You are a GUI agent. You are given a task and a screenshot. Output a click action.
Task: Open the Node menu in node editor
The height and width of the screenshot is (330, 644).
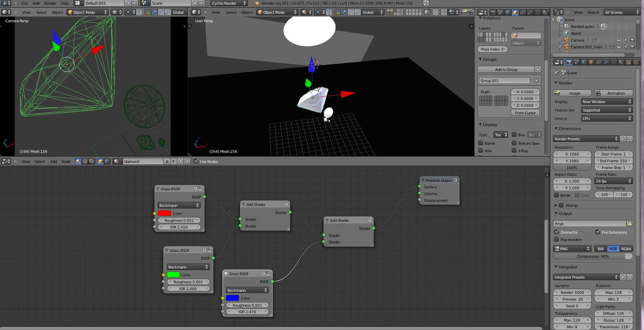(66, 161)
